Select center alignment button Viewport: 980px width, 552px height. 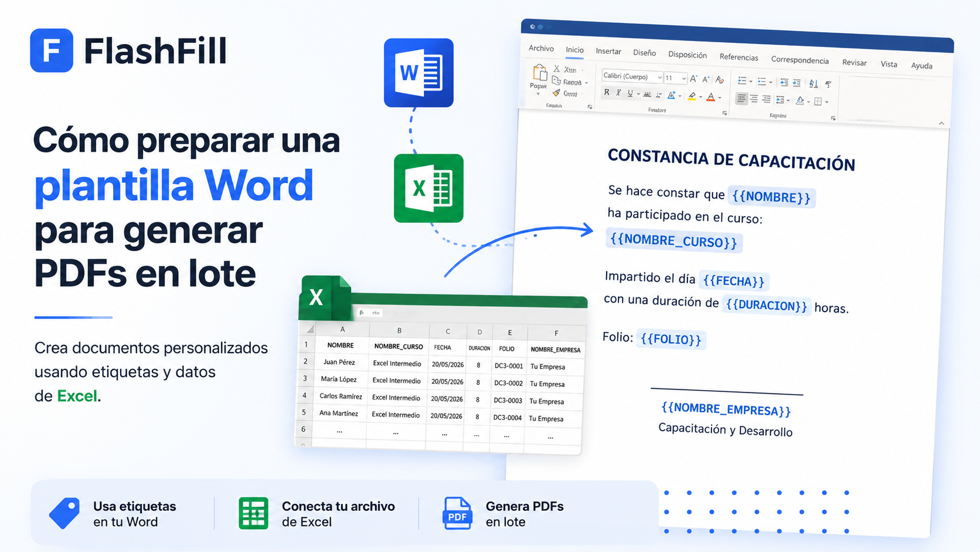point(754,99)
